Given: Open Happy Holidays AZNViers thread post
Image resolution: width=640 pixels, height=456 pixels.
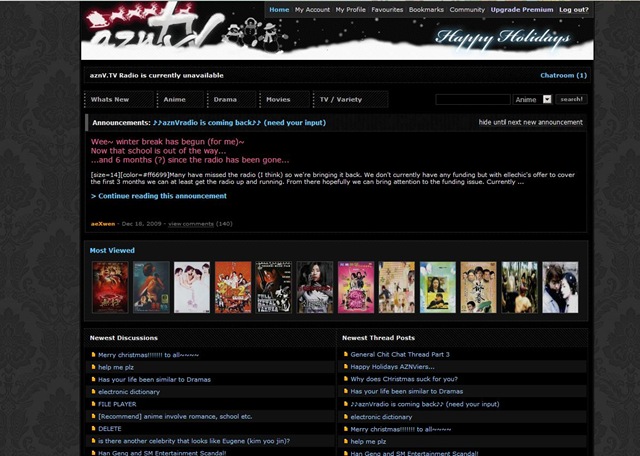Looking at the screenshot, I should (392, 367).
